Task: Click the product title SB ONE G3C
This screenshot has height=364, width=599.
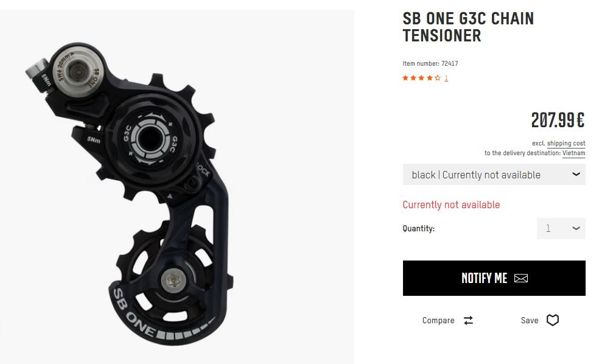Action: tap(468, 27)
